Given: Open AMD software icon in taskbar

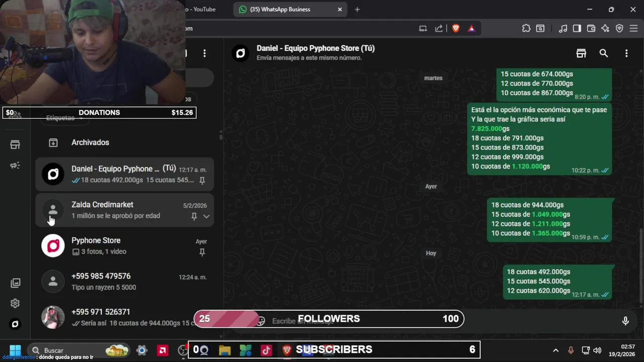Looking at the screenshot, I should point(163,350).
